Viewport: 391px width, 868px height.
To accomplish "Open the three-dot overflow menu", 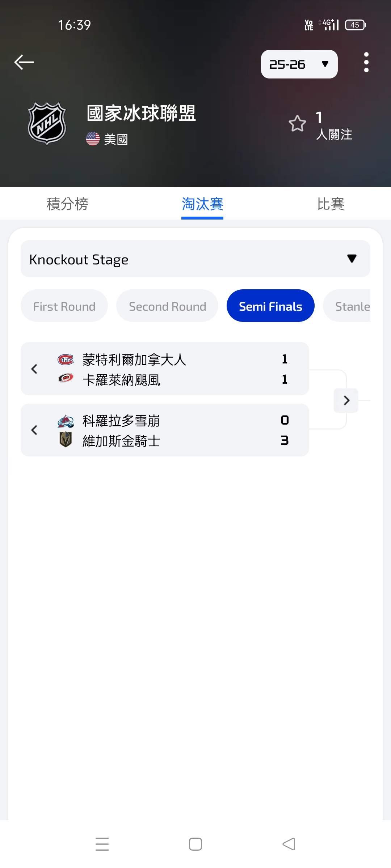I will [366, 62].
